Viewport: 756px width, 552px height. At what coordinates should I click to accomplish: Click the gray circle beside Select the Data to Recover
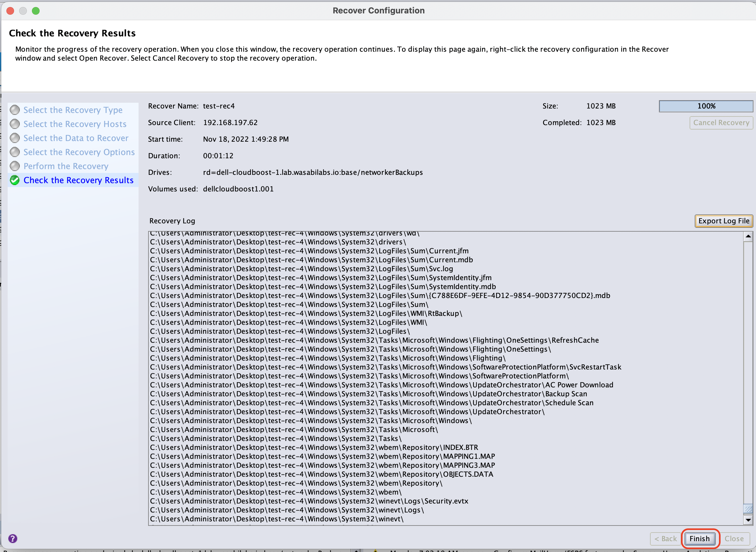click(x=15, y=138)
